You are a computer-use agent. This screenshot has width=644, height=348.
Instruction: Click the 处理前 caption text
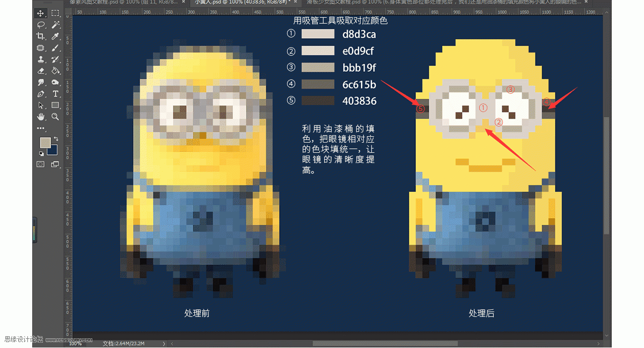coord(197,313)
